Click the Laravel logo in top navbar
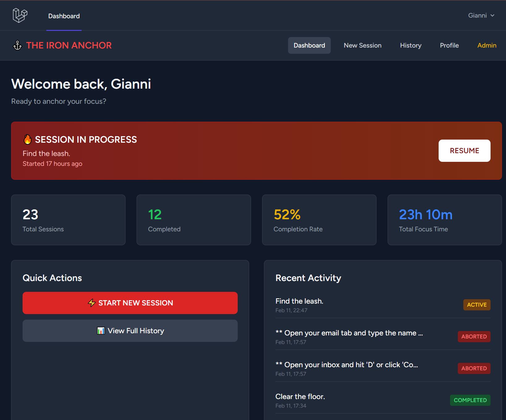Viewport: 506px width, 420px height. point(20,15)
